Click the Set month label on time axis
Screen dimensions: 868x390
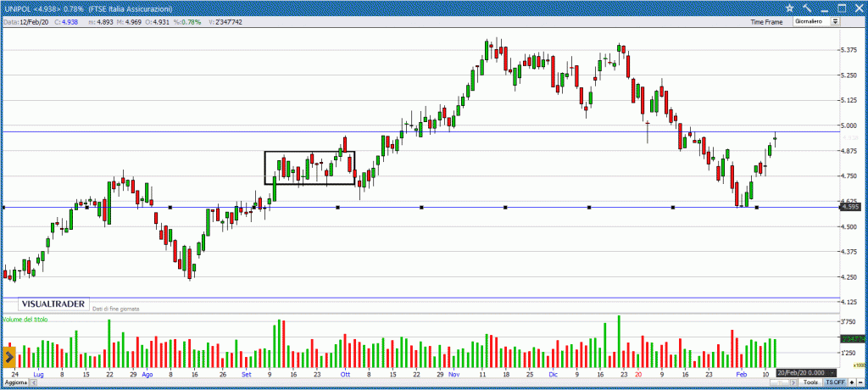click(247, 375)
